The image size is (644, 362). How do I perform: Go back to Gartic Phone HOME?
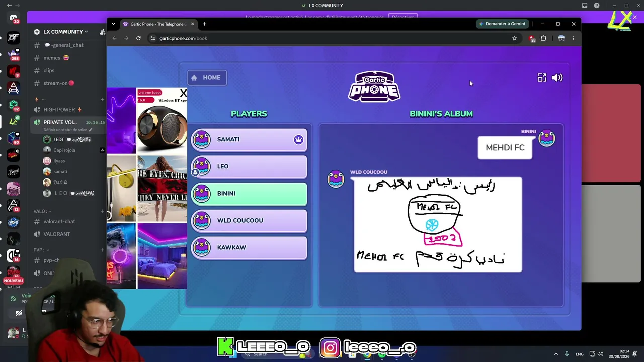click(207, 78)
